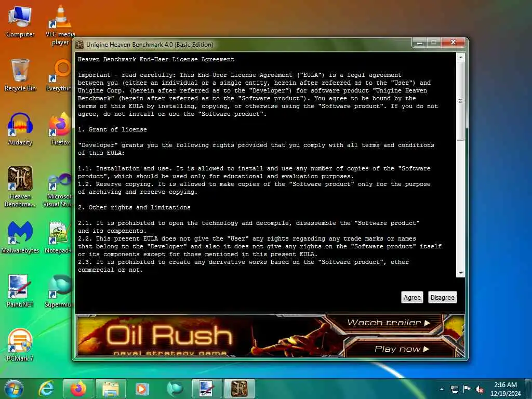Screen dimensions: 532x399
Task: Click the "2. Other rights and limitations" heading
Action: (134, 208)
